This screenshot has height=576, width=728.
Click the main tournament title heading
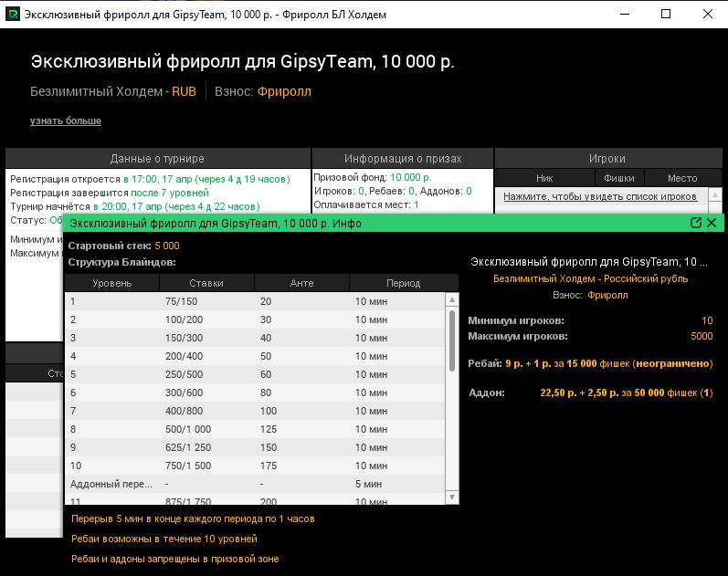[x=242, y=61]
